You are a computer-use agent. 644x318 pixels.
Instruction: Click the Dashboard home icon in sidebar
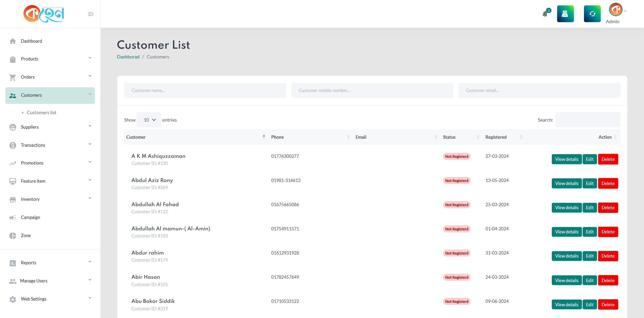click(13, 41)
